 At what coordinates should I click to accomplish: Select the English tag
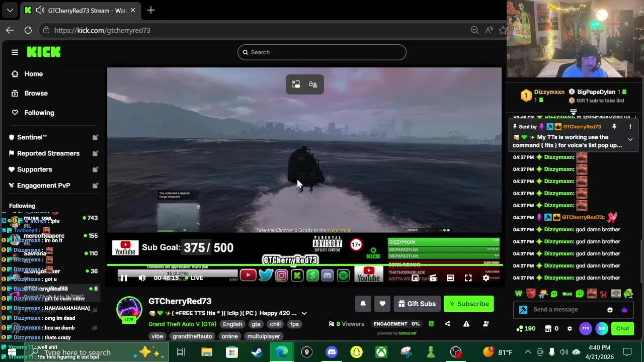[x=232, y=324]
